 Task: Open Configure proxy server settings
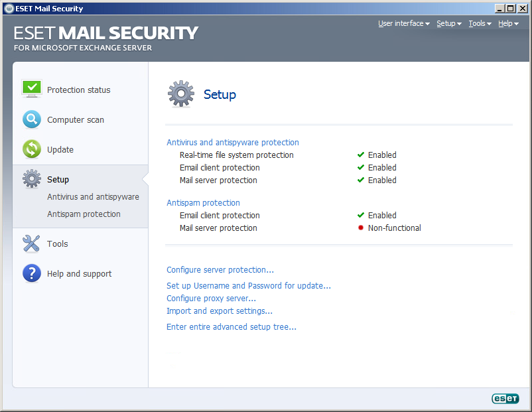[x=210, y=298]
